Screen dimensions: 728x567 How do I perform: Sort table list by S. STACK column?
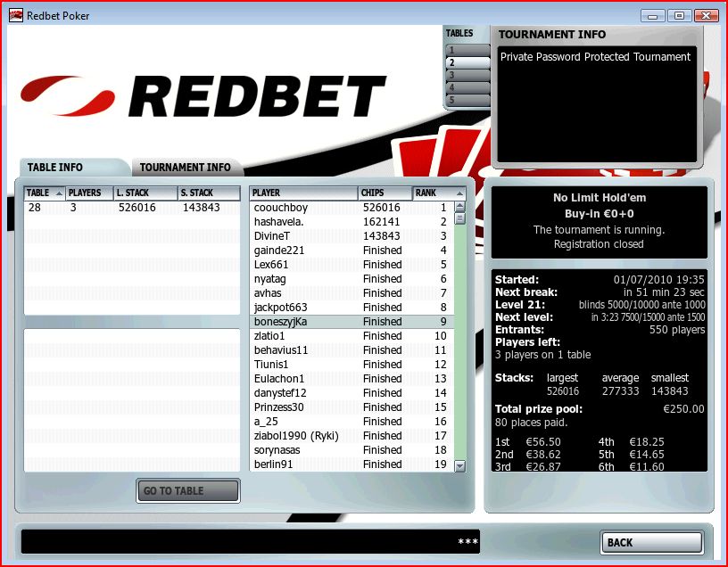209,193
